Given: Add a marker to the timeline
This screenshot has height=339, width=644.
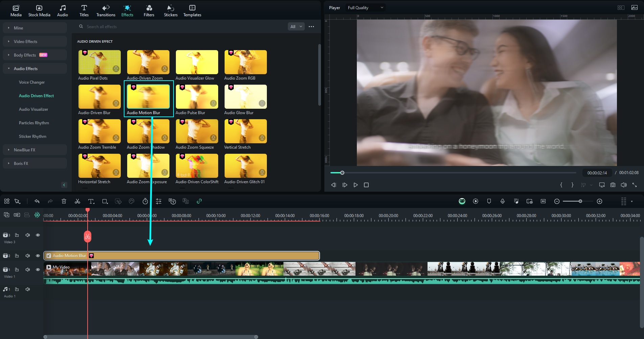Looking at the screenshot, I should [489, 201].
